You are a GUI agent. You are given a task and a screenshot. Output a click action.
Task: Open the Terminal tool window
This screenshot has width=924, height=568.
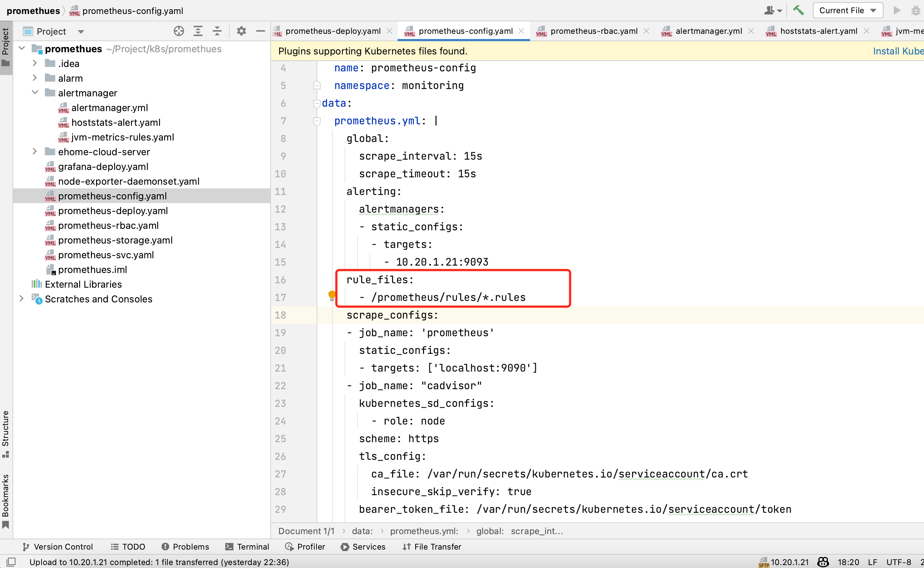tap(247, 547)
